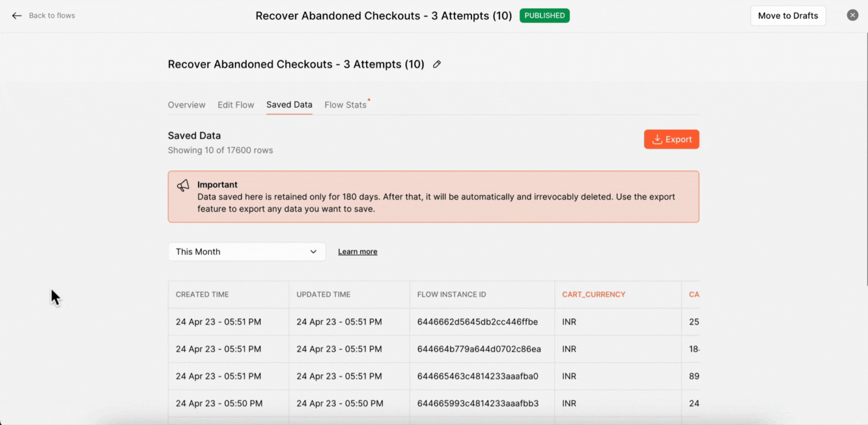Screen dimensions: 868x425
Task: Select flow instance 644664b779a644d0702c86ea
Action: tap(479, 349)
